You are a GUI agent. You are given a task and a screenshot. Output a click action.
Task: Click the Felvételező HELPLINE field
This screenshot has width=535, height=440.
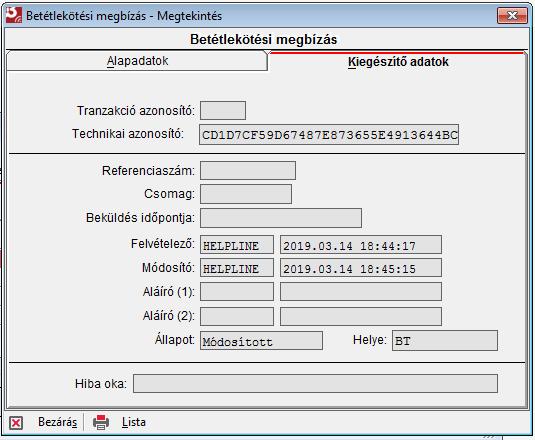(x=237, y=245)
